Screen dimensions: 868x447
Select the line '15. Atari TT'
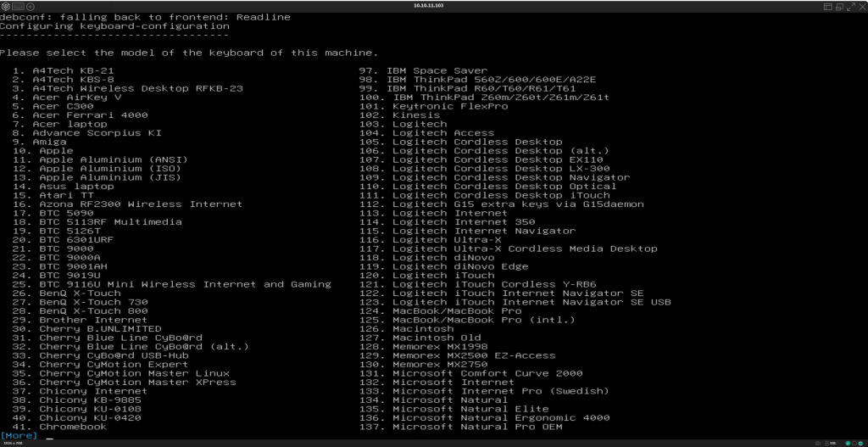pyautogui.click(x=53, y=195)
